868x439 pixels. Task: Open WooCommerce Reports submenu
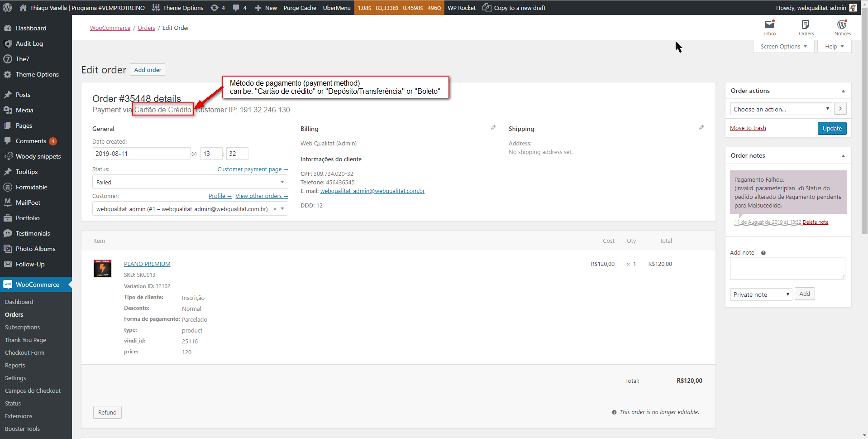point(15,365)
